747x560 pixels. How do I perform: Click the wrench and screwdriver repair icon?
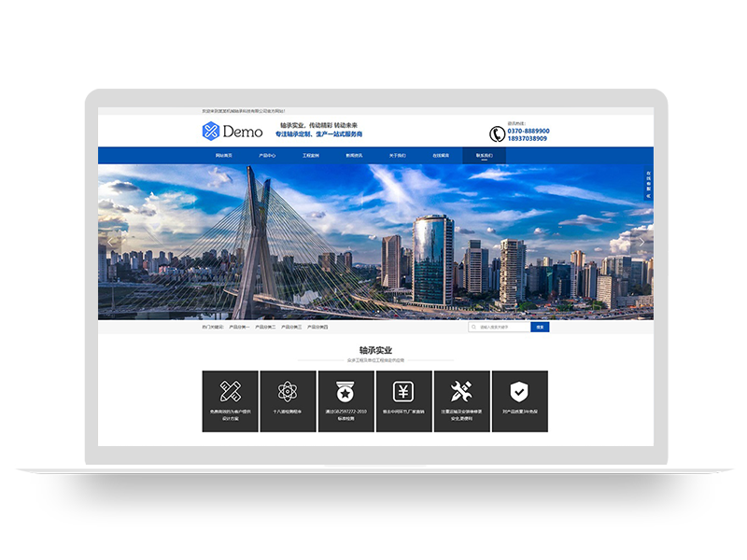461,392
